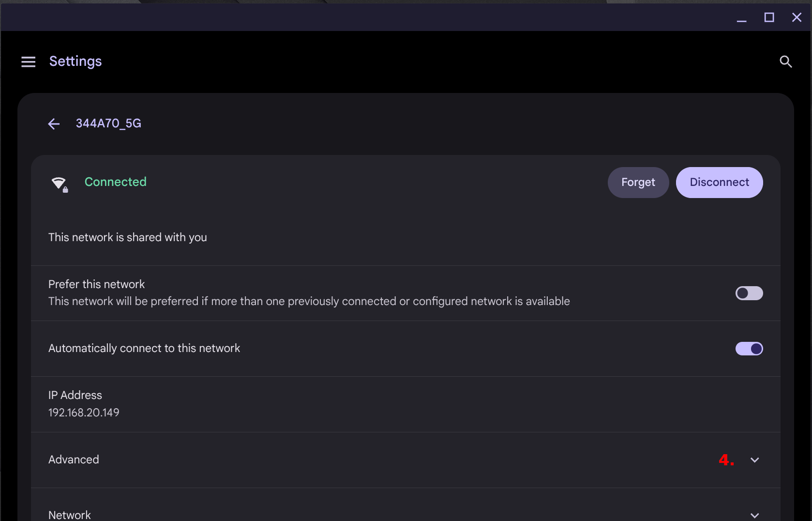Open the hamburger main menu
812x521 pixels.
[29, 61]
